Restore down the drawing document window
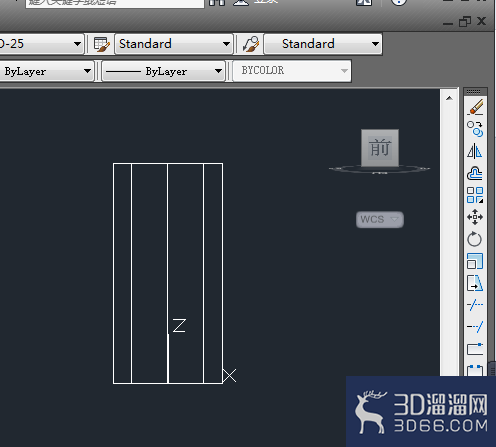The height and width of the screenshot is (447, 496). coord(465,22)
